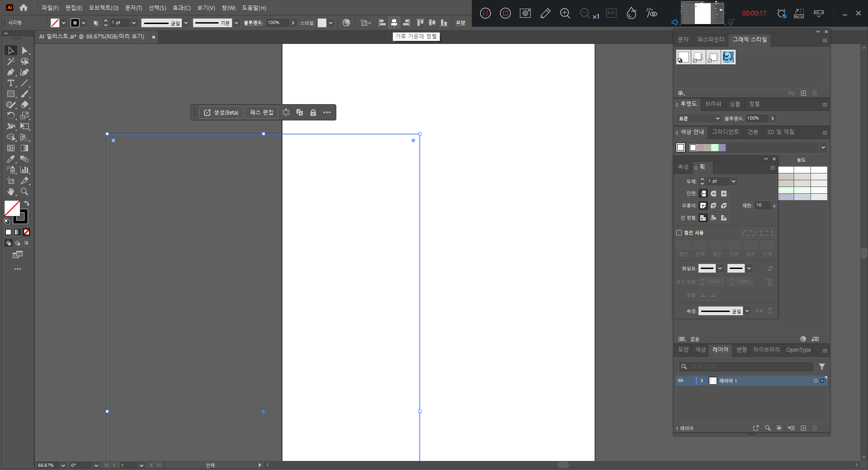
Task: Select the Direct Selection tool
Action: 25,50
